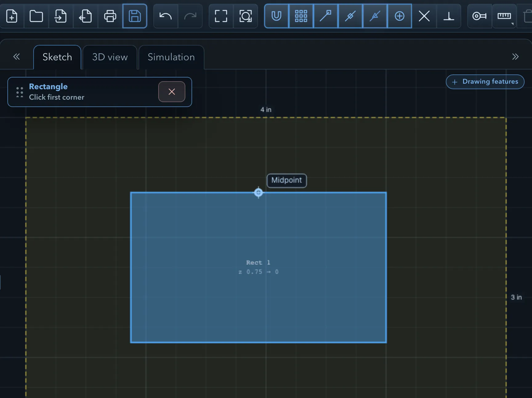Image resolution: width=532 pixels, height=398 pixels.
Task: Enable intersection snapping with the X icon
Action: pyautogui.click(x=424, y=16)
